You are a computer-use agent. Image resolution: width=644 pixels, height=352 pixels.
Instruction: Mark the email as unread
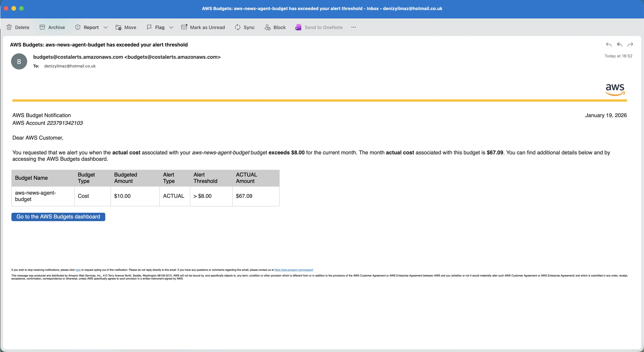203,27
